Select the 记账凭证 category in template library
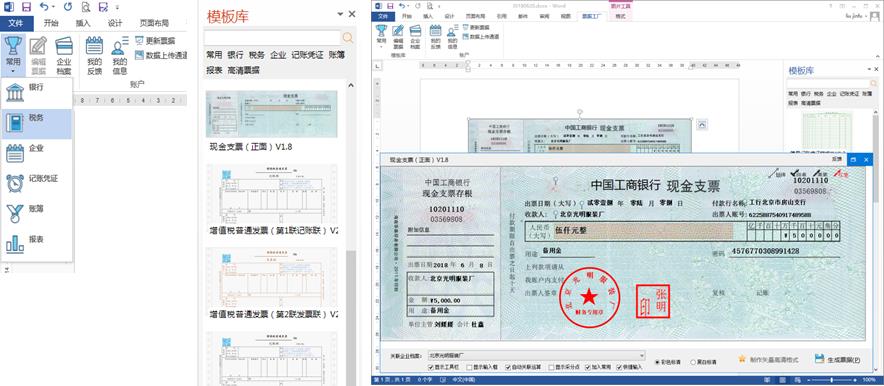Image resolution: width=884 pixels, height=386 pixels. point(307,55)
